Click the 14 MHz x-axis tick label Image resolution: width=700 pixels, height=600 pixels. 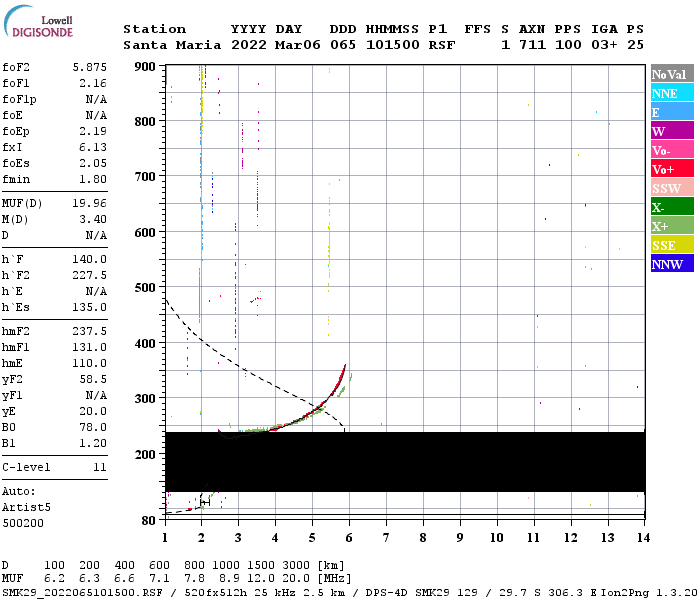click(643, 538)
